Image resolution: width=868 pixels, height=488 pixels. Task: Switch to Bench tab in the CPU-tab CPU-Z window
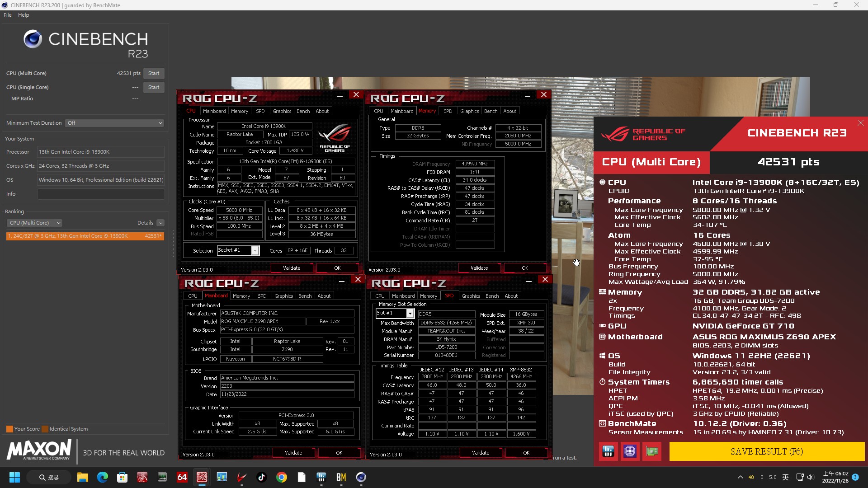[x=303, y=111]
